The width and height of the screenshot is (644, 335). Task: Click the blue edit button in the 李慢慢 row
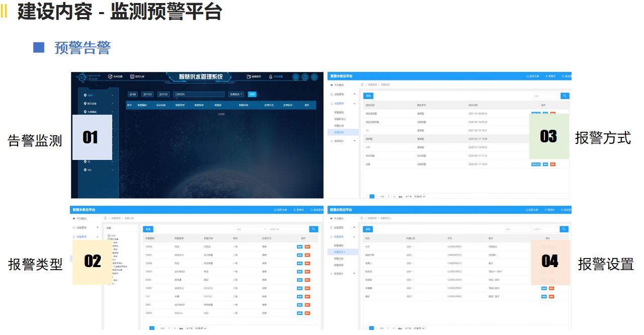544,288
